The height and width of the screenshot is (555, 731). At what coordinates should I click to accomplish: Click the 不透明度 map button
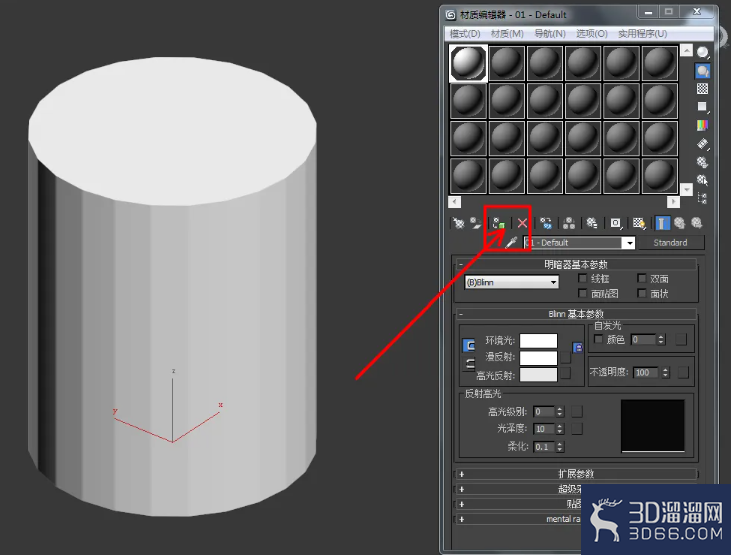point(683,372)
